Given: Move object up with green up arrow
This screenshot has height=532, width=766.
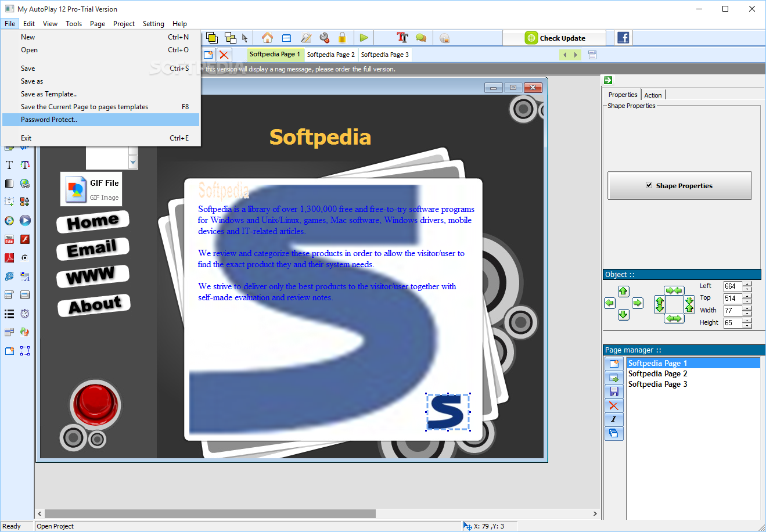Looking at the screenshot, I should [x=624, y=292].
